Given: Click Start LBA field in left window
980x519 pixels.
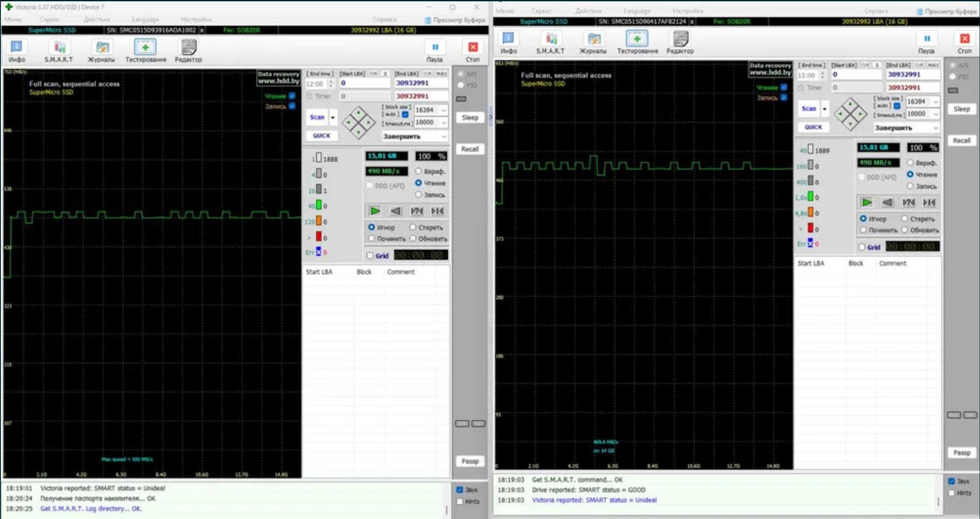Looking at the screenshot, I should coord(365,83).
